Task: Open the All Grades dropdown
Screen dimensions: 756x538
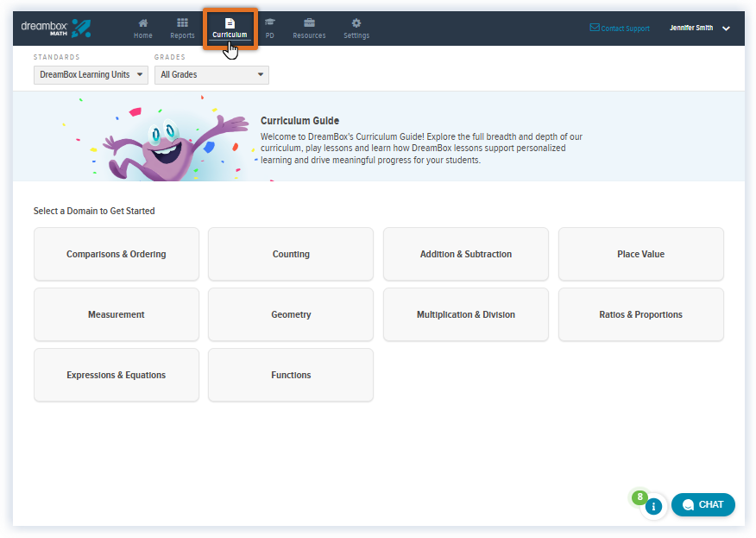Action: [211, 74]
